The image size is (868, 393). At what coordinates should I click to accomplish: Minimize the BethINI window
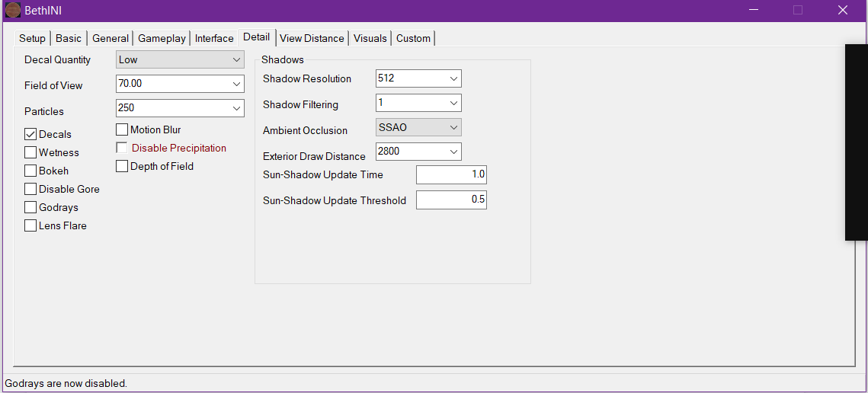pyautogui.click(x=753, y=10)
